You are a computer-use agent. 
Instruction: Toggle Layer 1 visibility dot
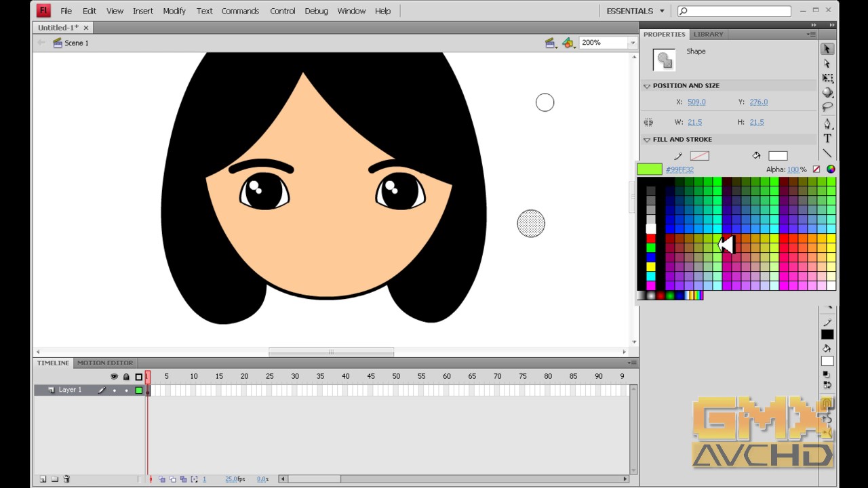pyautogui.click(x=114, y=390)
